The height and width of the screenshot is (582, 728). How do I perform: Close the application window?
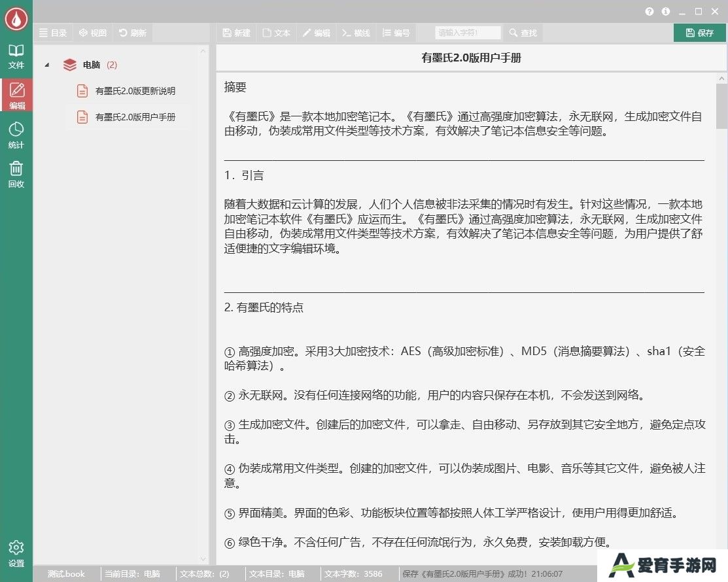click(x=715, y=12)
